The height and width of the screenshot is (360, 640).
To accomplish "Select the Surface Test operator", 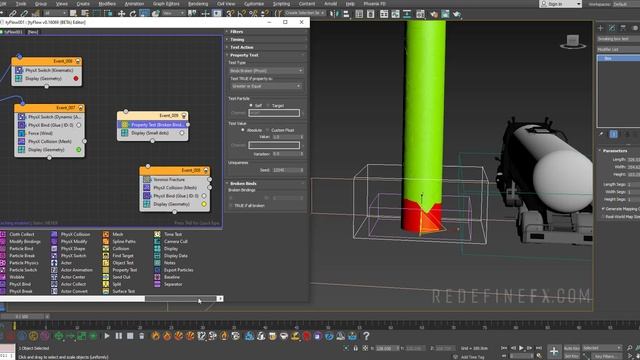I will (119, 291).
